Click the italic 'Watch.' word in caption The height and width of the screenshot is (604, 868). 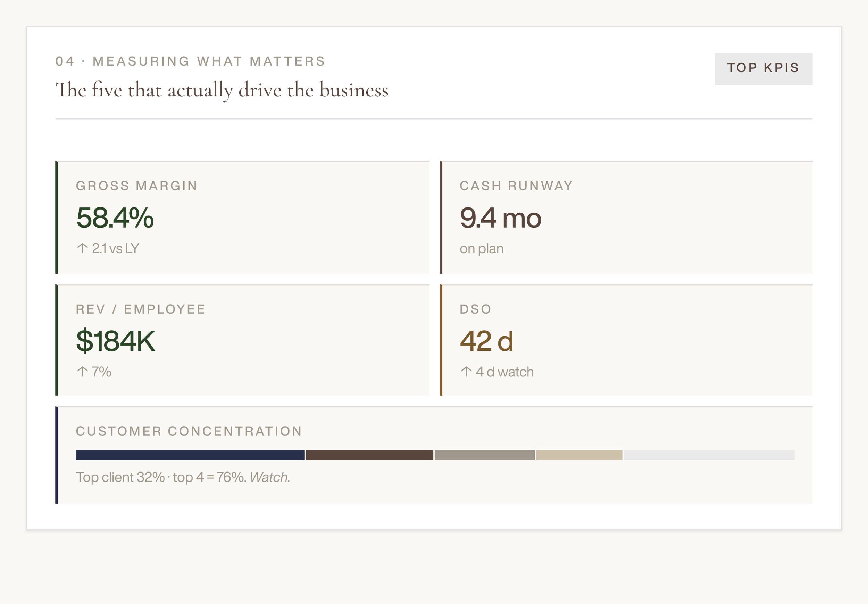pyautogui.click(x=270, y=477)
